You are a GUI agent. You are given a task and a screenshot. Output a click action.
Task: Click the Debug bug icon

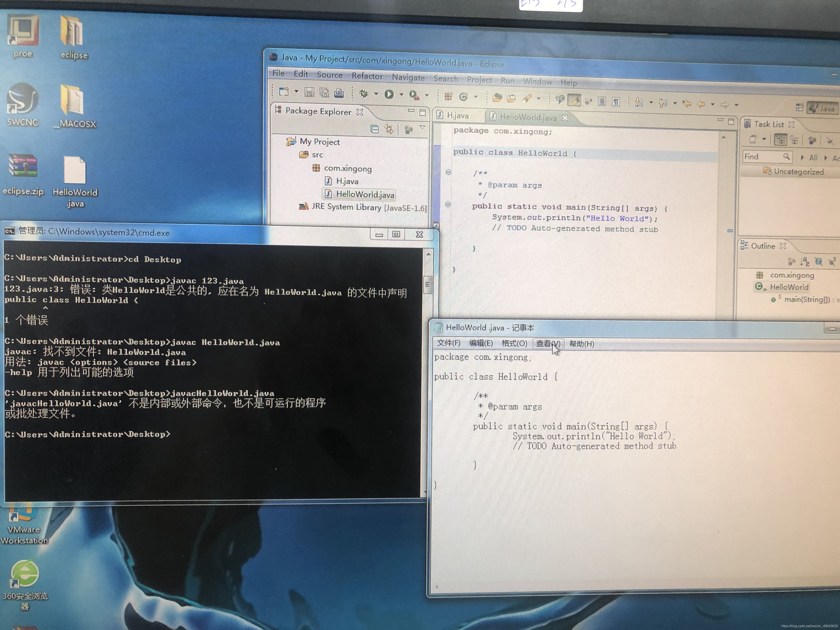[x=364, y=93]
